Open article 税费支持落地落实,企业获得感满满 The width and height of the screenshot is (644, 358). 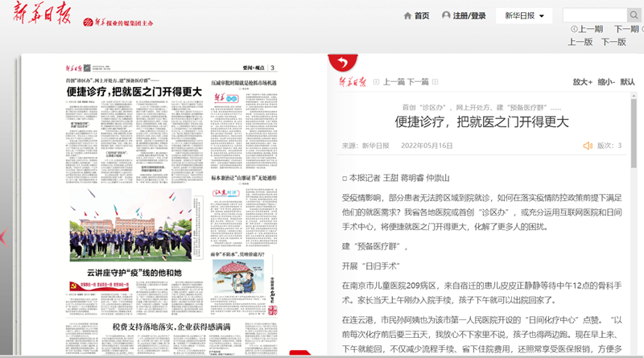coord(171,327)
